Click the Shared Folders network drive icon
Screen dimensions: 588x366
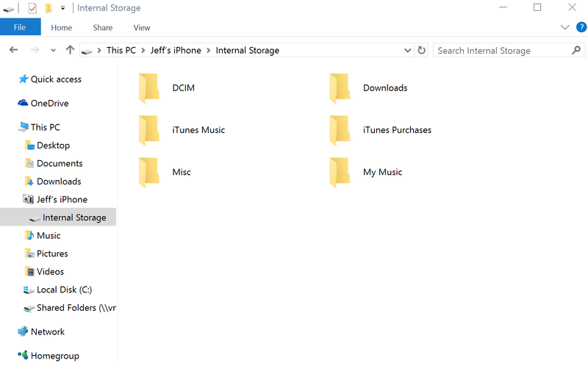point(29,308)
